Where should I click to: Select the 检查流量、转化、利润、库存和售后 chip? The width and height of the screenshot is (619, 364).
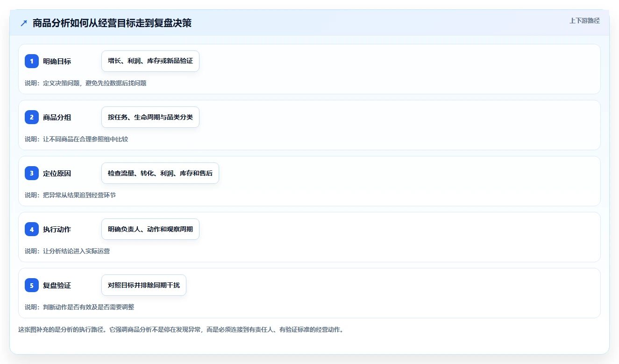point(160,173)
